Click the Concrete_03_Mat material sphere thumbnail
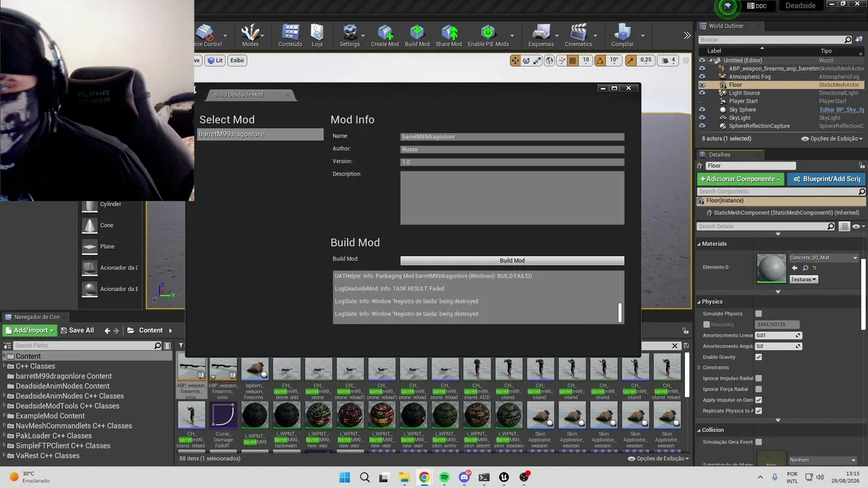868x488 pixels. click(x=771, y=268)
